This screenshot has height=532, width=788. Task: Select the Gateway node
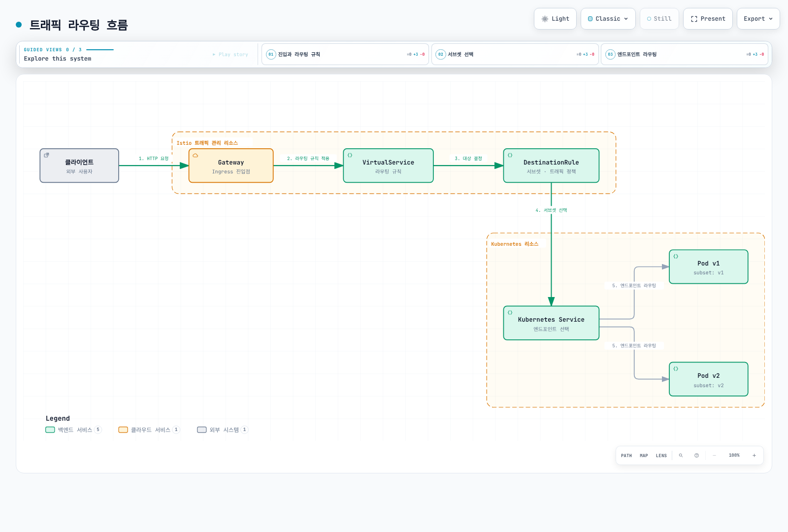pos(231,166)
